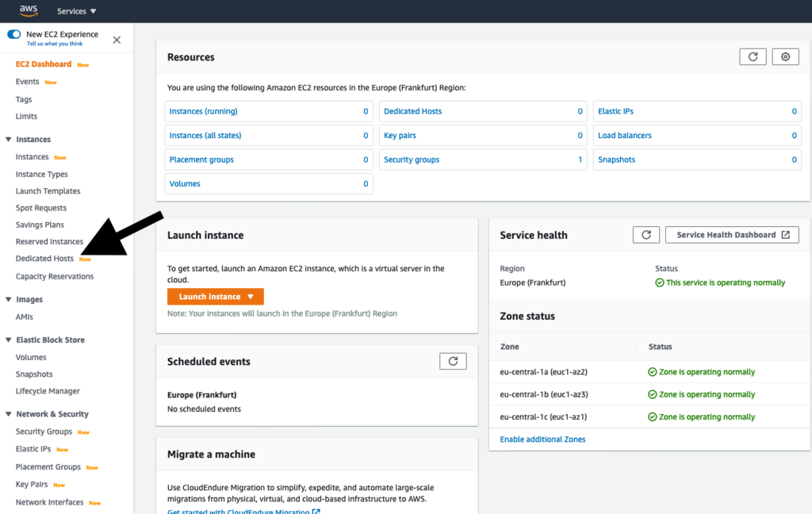Image resolution: width=812 pixels, height=514 pixels.
Task: Open Limits in the sidebar
Action: 26,117
